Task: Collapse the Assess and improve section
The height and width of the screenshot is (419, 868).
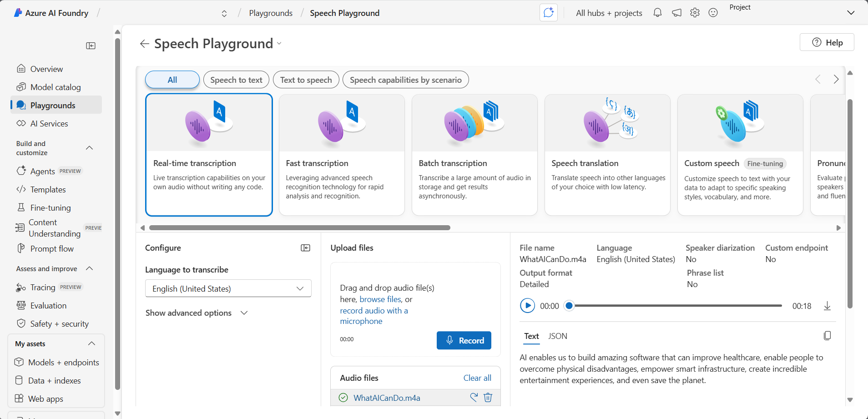Action: tap(90, 268)
